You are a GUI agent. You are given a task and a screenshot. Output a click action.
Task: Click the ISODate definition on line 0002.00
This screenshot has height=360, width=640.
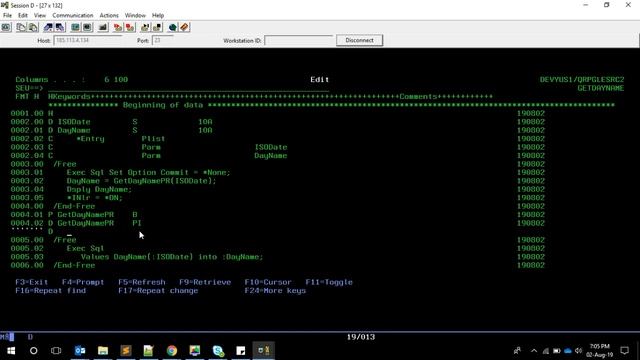click(74, 122)
